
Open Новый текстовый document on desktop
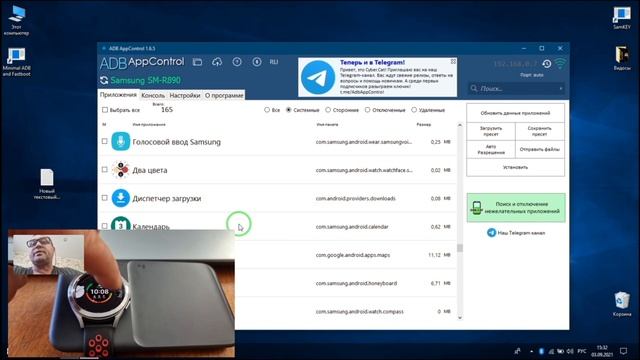pyautogui.click(x=47, y=184)
